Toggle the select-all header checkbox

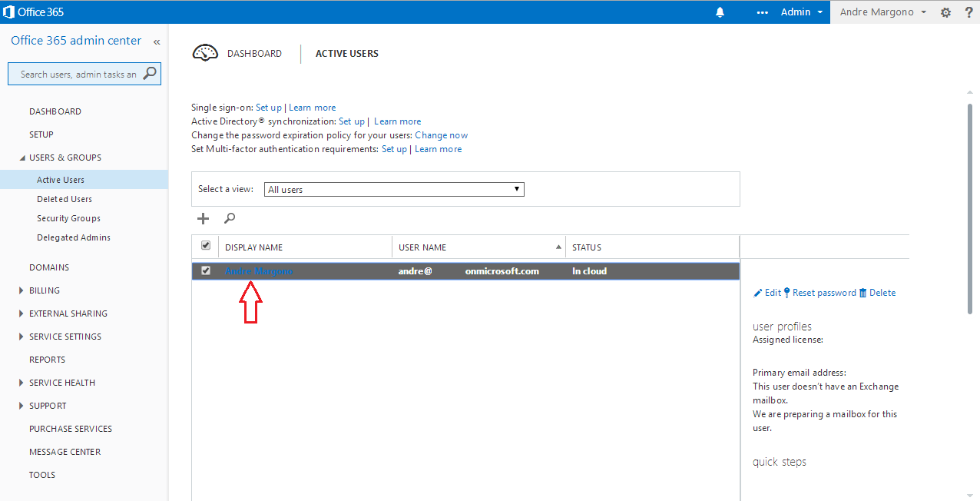205,246
